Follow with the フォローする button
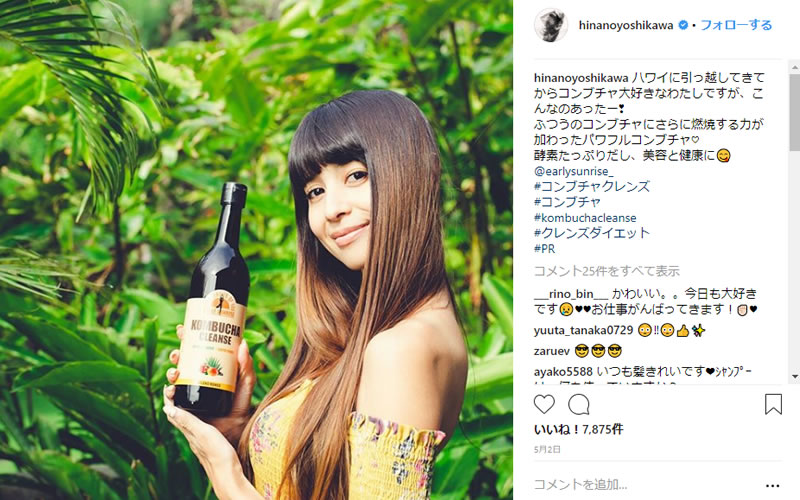The image size is (800, 500). pyautogui.click(x=736, y=25)
